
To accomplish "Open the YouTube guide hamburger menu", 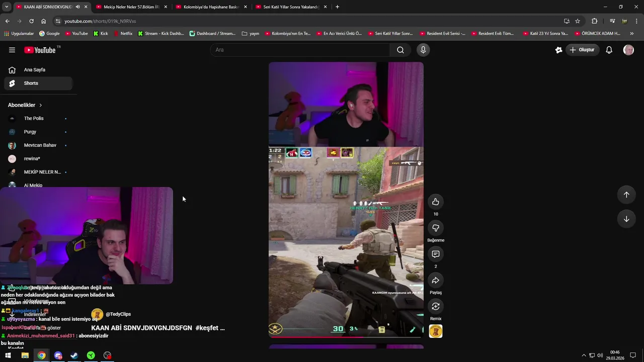I will (x=12, y=50).
